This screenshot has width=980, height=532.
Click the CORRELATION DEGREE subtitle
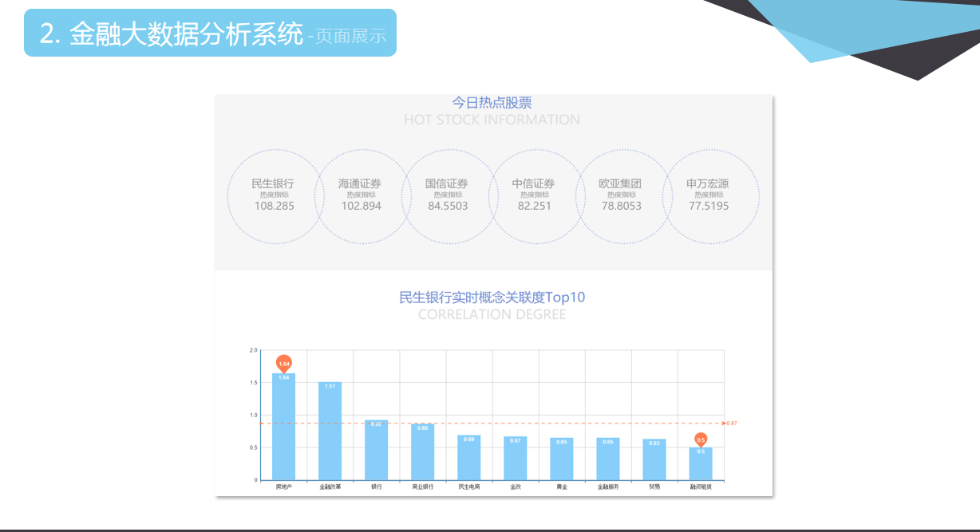tap(492, 314)
